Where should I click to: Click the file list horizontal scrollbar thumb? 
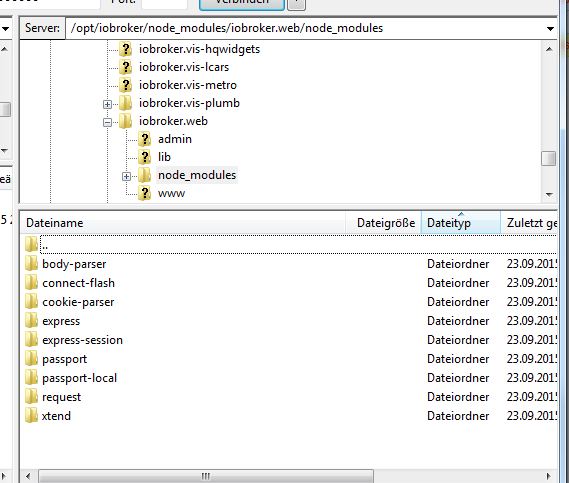pos(206,476)
